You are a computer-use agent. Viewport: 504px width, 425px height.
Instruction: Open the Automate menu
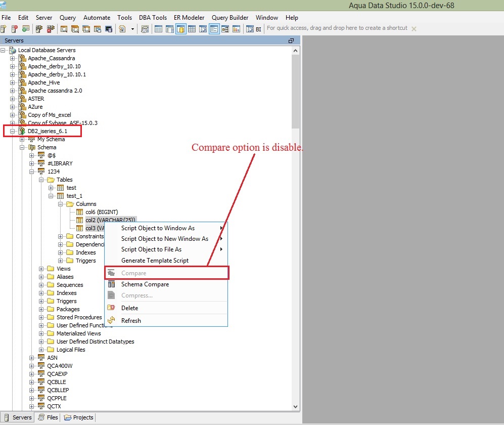point(97,18)
